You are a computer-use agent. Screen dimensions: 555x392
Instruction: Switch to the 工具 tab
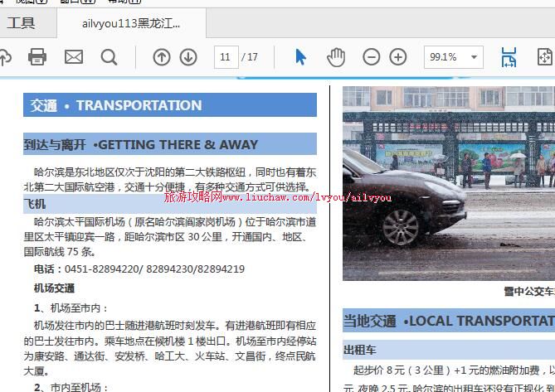[22, 23]
